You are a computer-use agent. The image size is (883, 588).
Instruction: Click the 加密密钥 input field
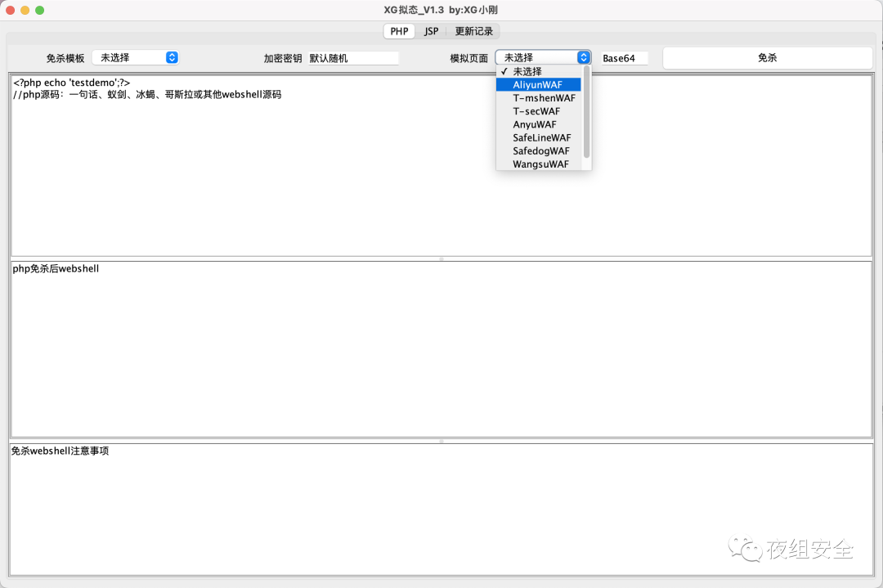pos(353,58)
